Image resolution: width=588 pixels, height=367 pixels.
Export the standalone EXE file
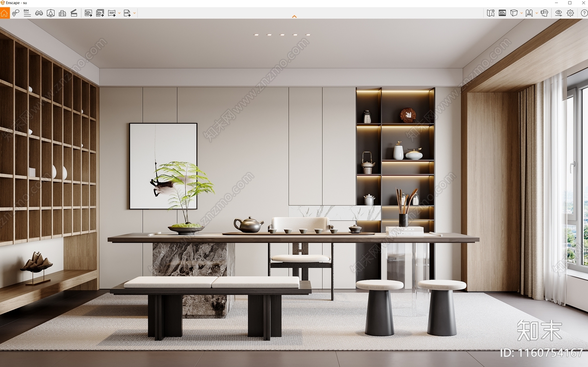click(127, 13)
